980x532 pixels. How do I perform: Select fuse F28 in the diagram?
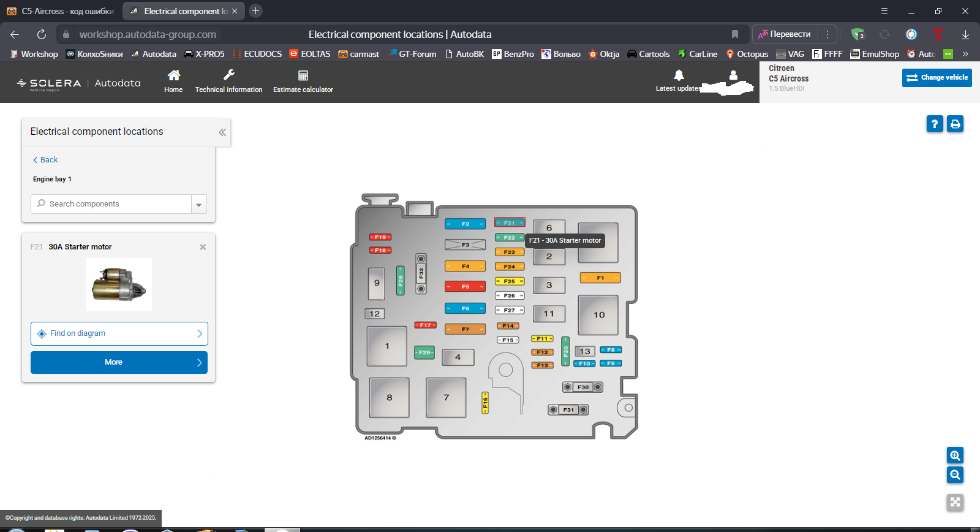point(401,281)
